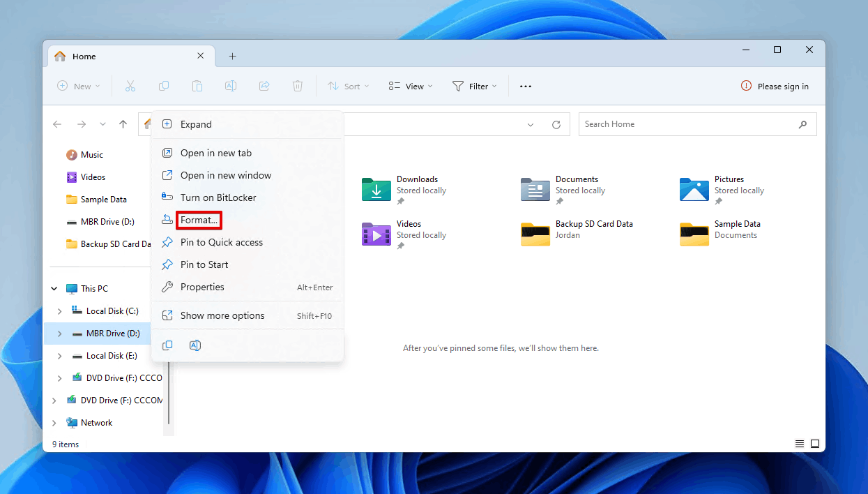Click copy icon at context menu bottom
Image resolution: width=868 pixels, height=494 pixels.
[167, 345]
